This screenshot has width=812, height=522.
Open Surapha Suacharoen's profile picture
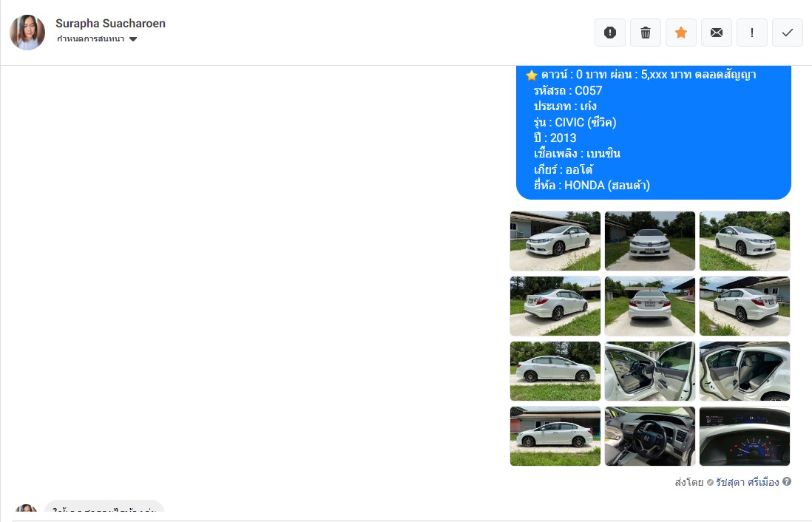click(27, 32)
